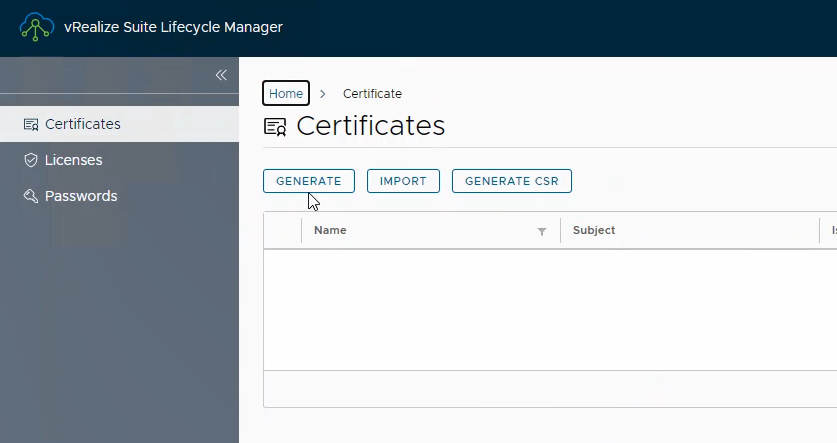
Task: Click the GENERATE button
Action: point(309,181)
